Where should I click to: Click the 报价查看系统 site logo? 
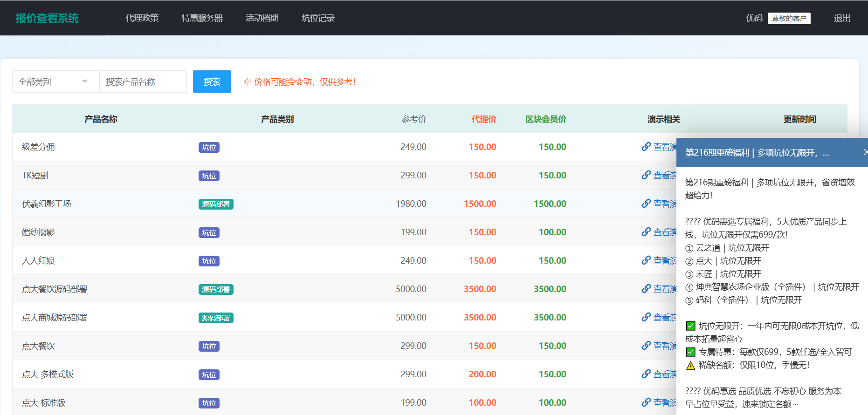[x=47, y=18]
